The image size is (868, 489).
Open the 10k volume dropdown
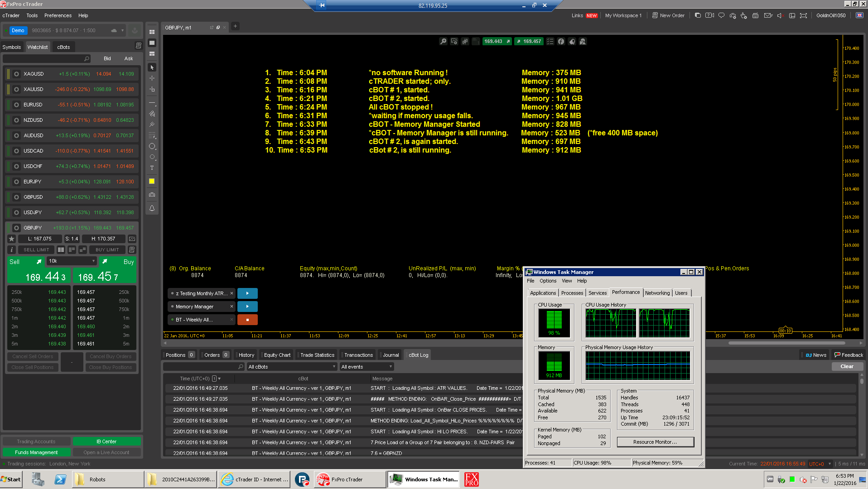[72, 261]
